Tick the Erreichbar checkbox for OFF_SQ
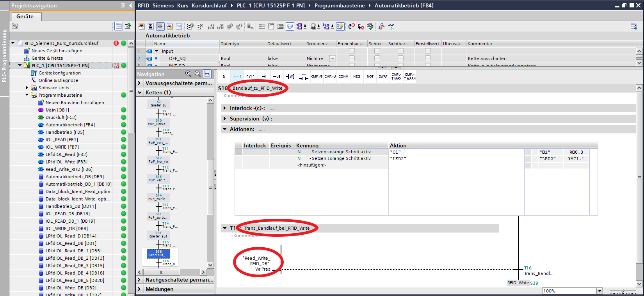This screenshot has width=644, height=296. coord(352,58)
